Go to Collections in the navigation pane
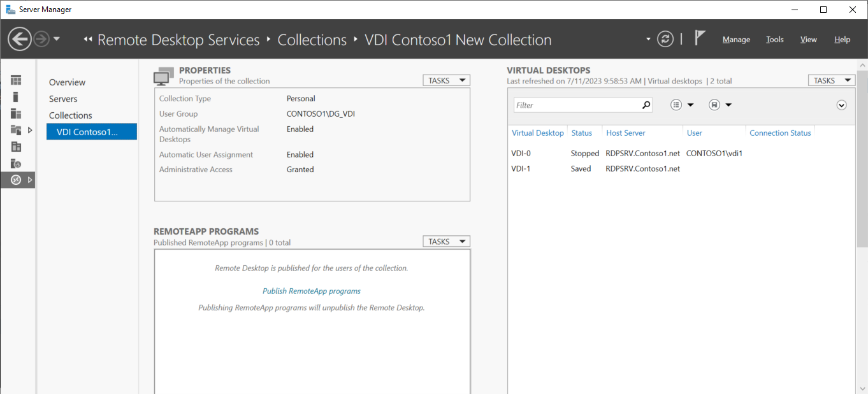Screen dimensions: 868x394 71,115
